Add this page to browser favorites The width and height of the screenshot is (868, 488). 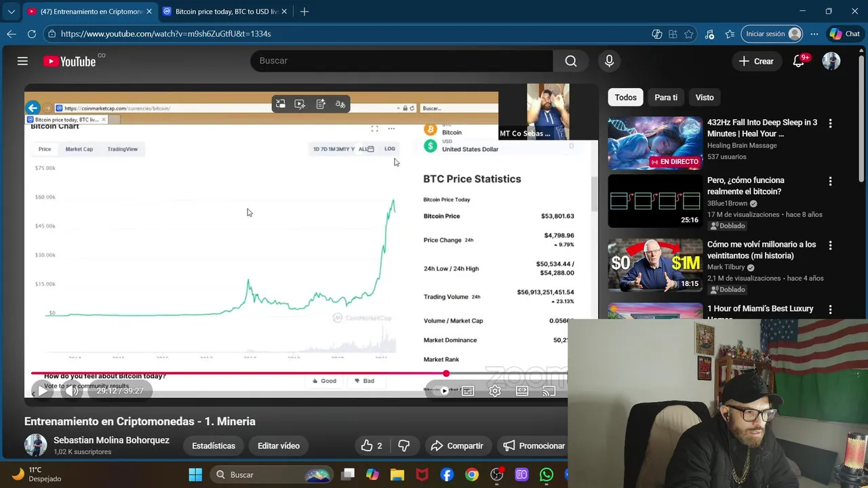689,34
